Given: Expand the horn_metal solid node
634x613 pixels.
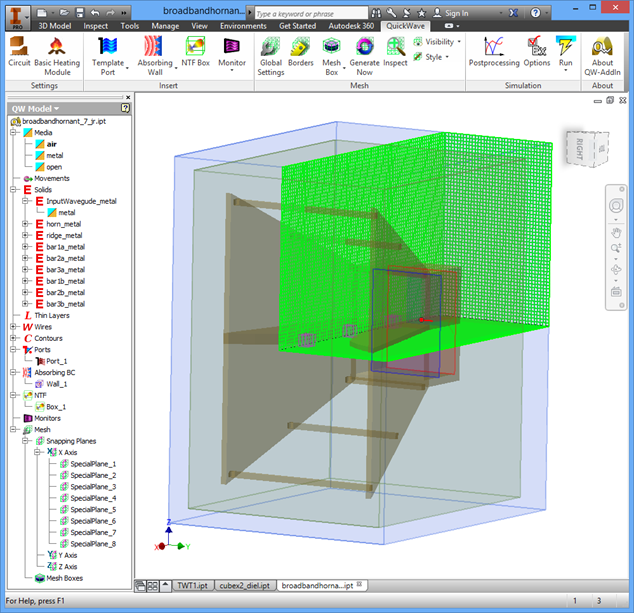Looking at the screenshot, I should pos(26,224).
